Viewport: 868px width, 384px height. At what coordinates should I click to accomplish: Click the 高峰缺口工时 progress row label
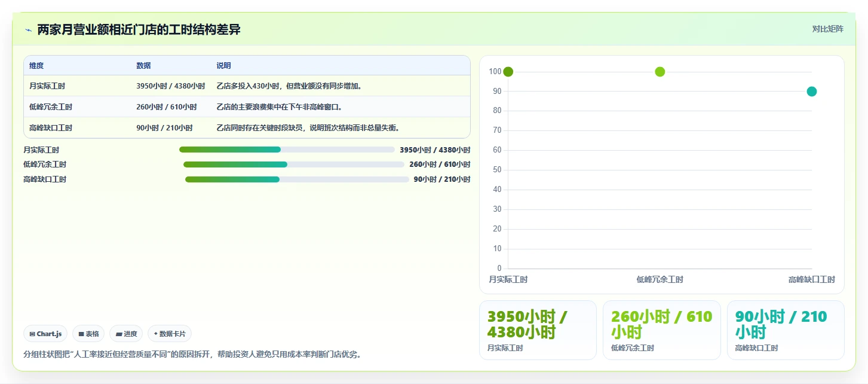45,179
